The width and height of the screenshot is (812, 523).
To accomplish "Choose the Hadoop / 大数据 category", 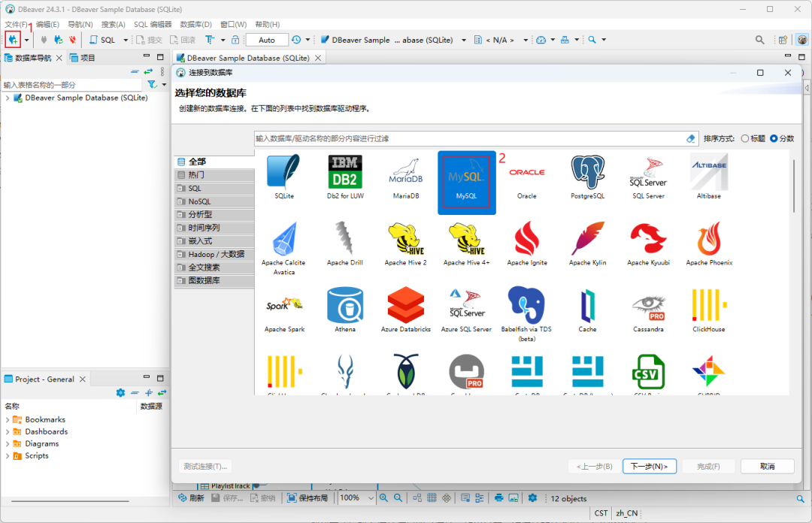I will [214, 254].
